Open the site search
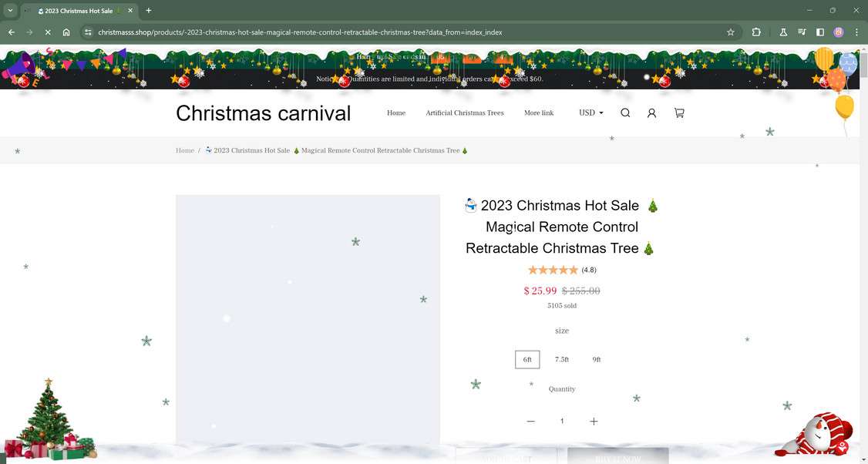 [625, 113]
